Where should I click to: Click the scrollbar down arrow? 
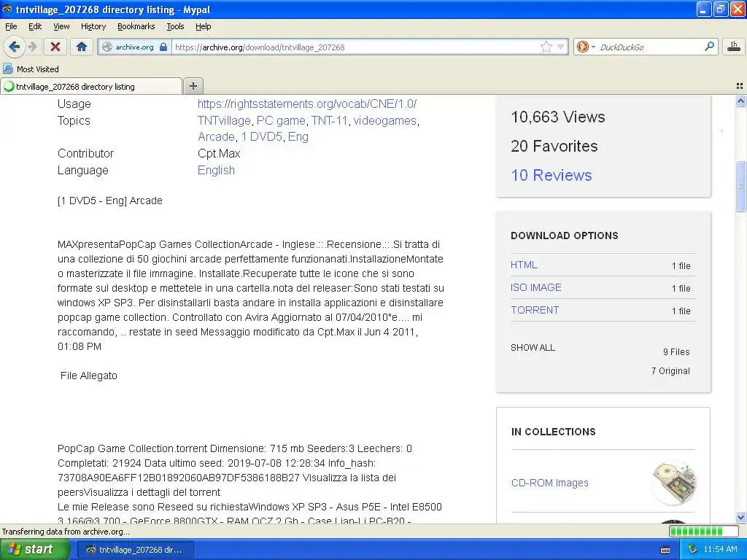point(740,518)
